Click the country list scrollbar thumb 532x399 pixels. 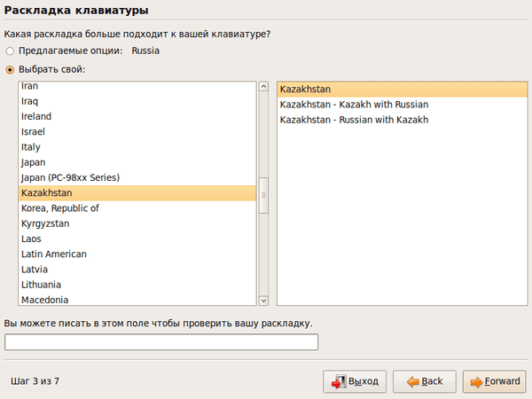coord(263,195)
